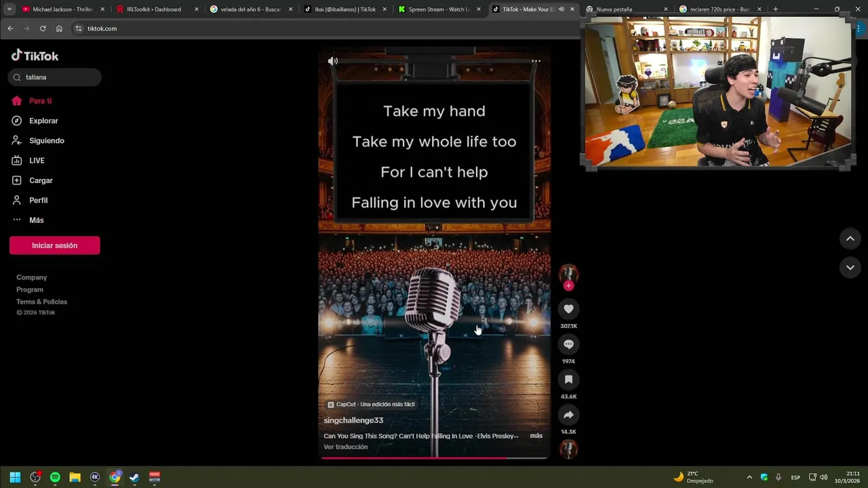Seek the video on the progress bar
868x488 pixels.
(434, 458)
